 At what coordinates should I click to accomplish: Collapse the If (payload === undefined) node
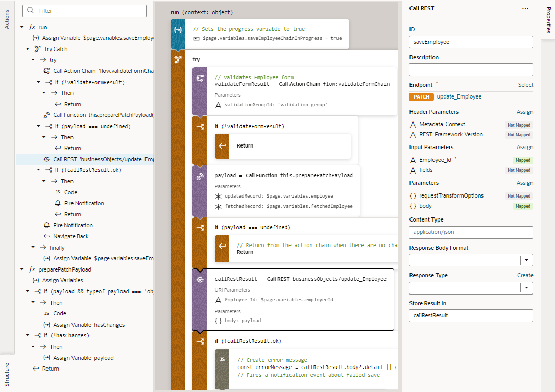tap(39, 126)
